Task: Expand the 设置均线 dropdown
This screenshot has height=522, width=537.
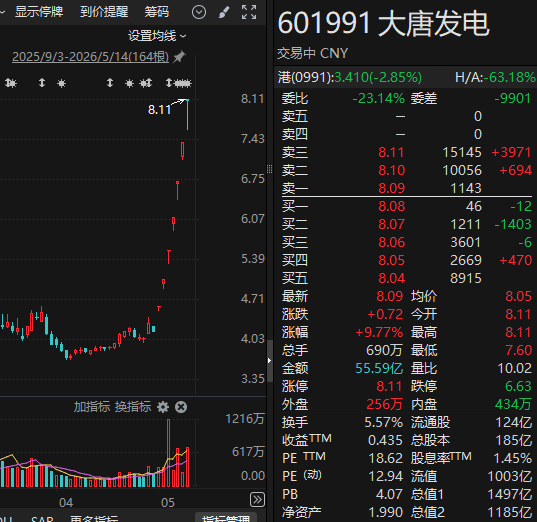Action: coord(157,36)
